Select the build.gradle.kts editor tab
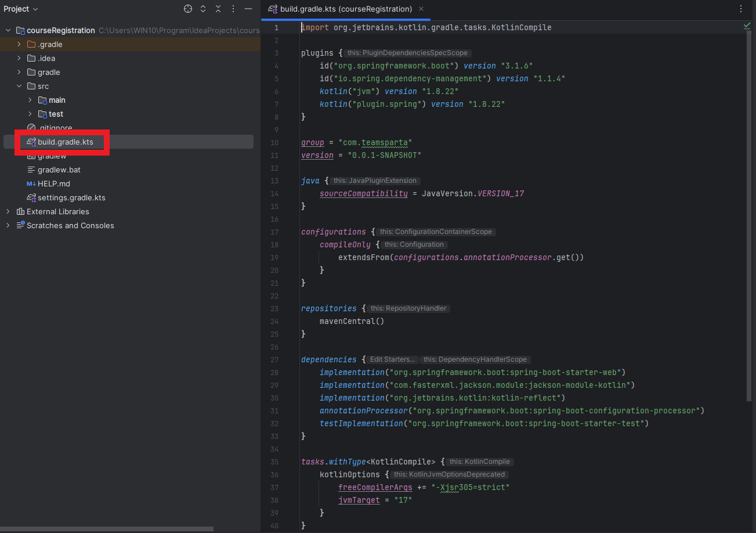This screenshot has height=533, width=756. coord(346,9)
